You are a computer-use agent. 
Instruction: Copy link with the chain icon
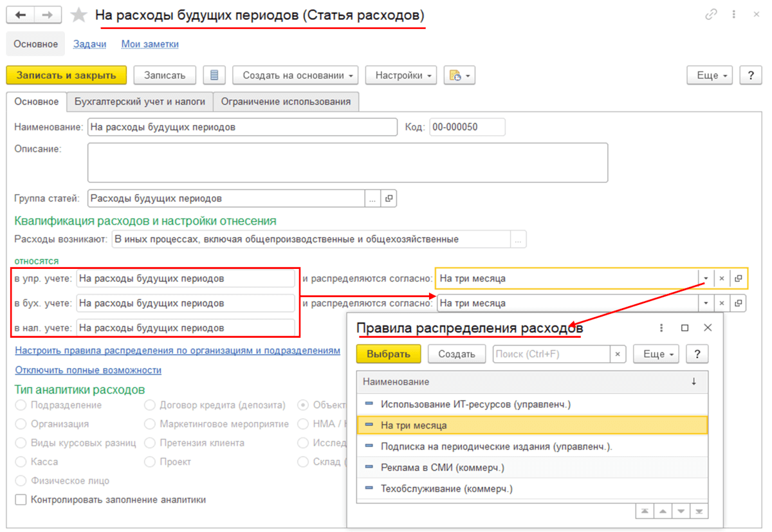711,15
